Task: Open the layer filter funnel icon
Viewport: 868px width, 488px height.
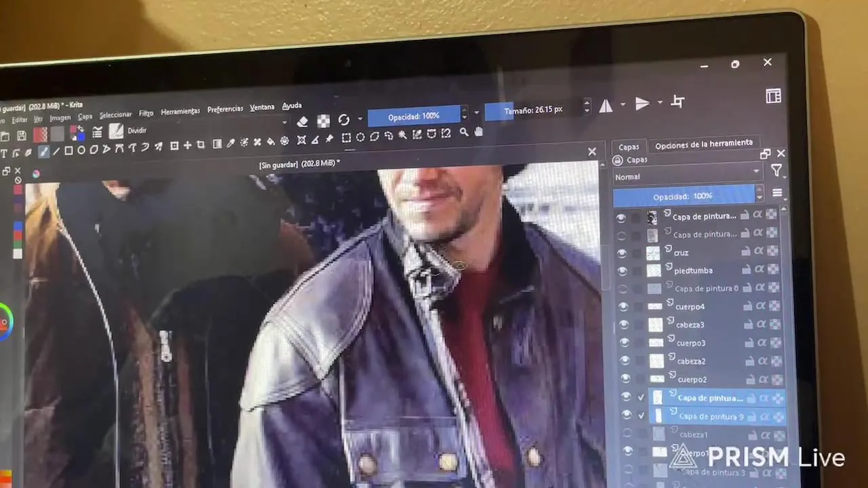Action: [x=776, y=171]
